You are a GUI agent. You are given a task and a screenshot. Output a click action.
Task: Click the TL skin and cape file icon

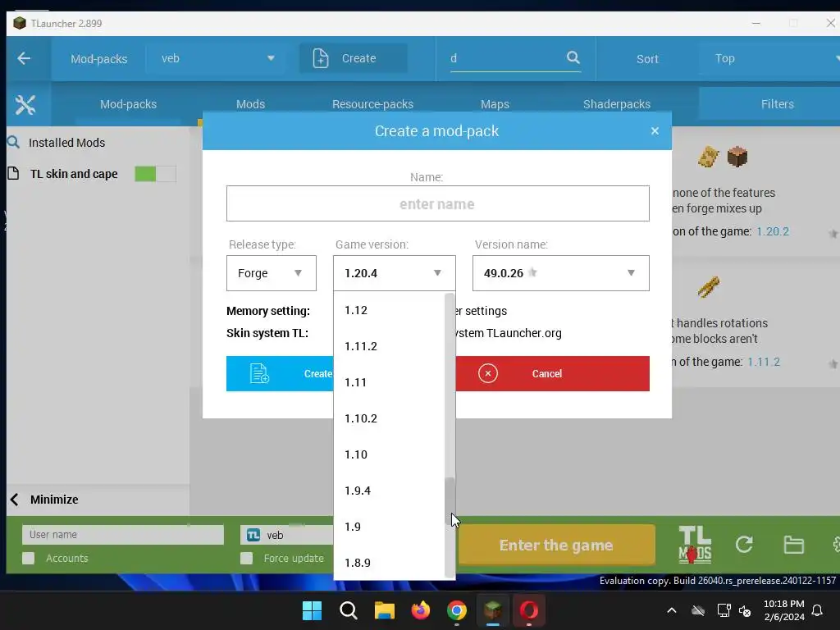coord(13,174)
